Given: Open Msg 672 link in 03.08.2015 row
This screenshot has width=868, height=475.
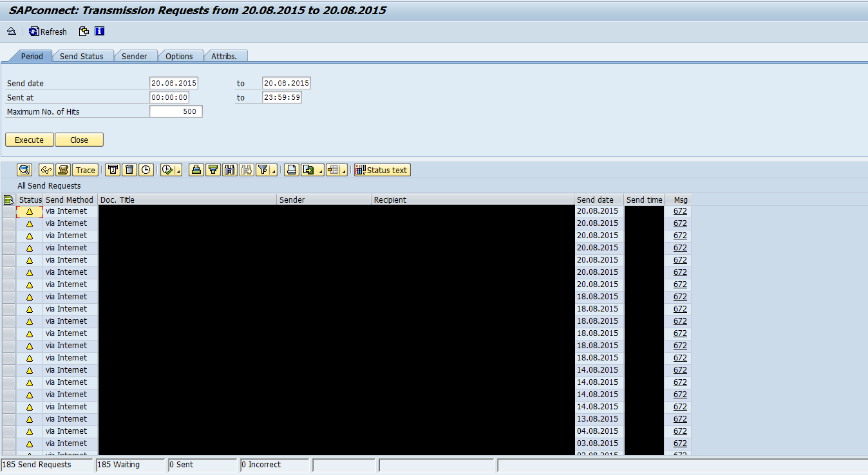Looking at the screenshot, I should coord(680,443).
